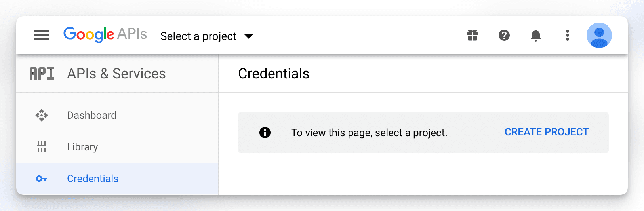
Task: Click the key icon for Credentials
Action: tap(42, 179)
